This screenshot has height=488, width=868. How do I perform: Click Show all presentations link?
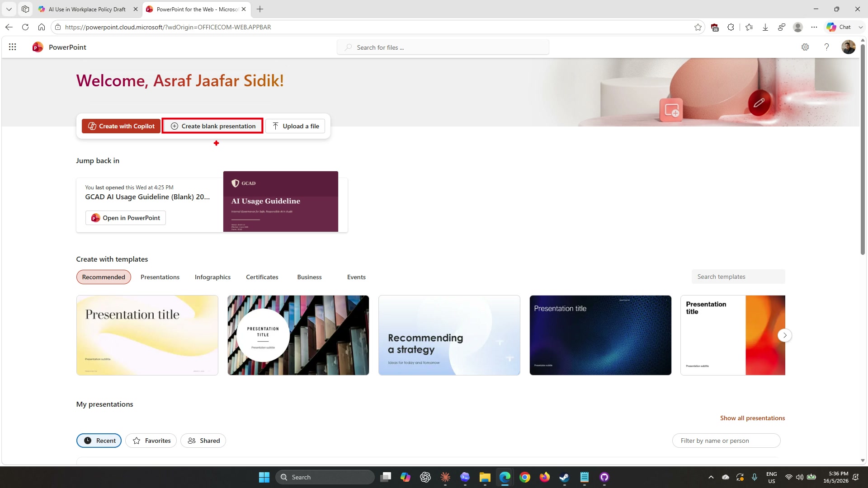pyautogui.click(x=752, y=418)
